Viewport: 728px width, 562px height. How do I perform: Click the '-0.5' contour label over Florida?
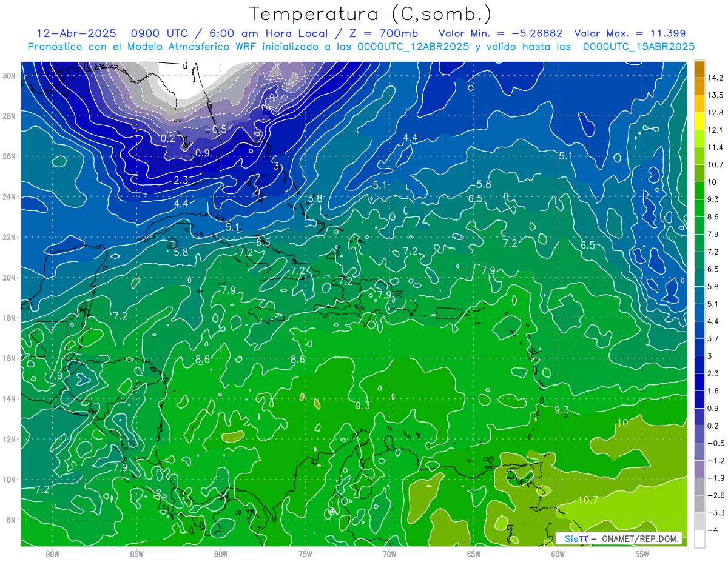216,129
